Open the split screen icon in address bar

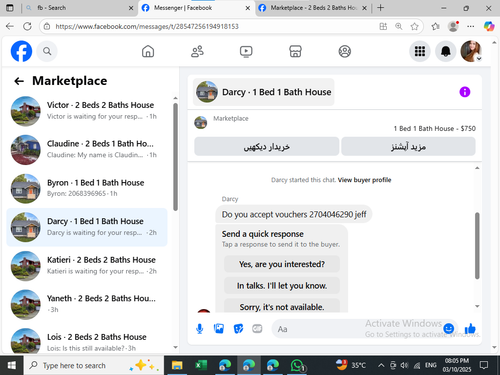tap(383, 26)
